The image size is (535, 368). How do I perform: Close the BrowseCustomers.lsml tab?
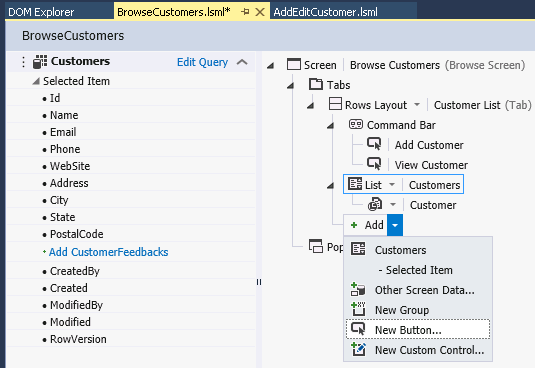click(x=260, y=12)
